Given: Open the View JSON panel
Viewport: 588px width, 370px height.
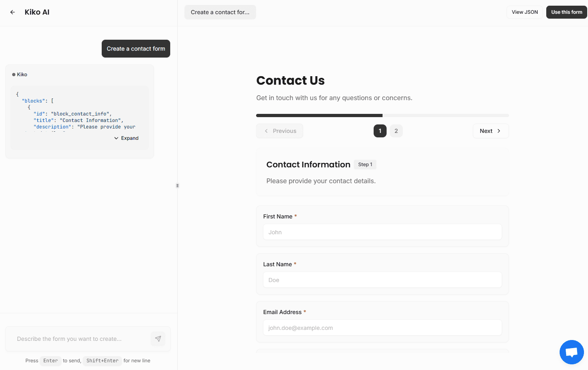Looking at the screenshot, I should [x=524, y=12].
